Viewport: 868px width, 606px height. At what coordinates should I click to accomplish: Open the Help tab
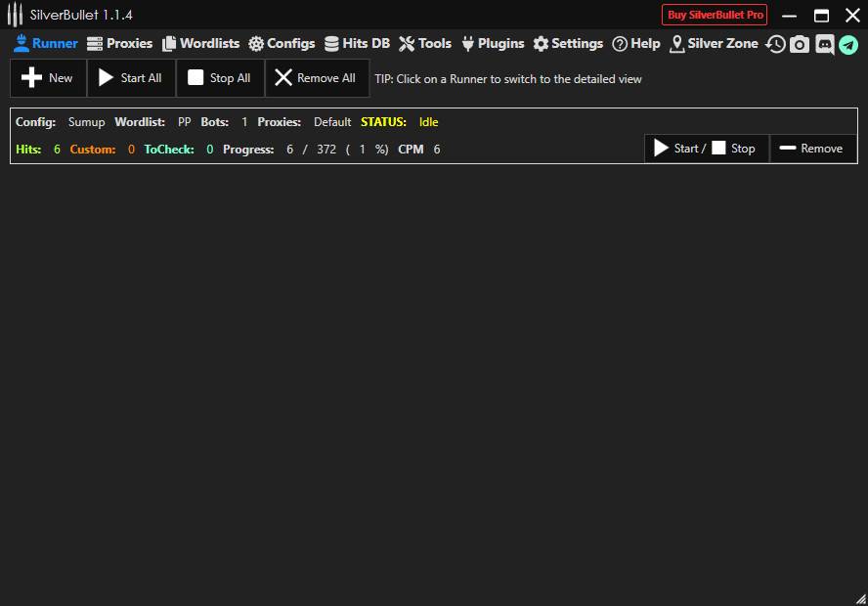tap(636, 43)
